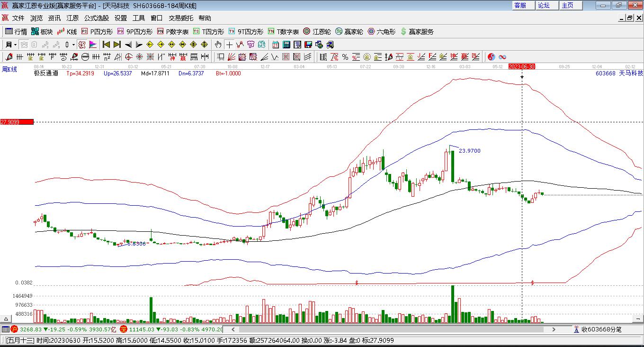This screenshot has width=644, height=347.
Task: Click the up triangle button left of volume pane
Action: click(x=6, y=319)
